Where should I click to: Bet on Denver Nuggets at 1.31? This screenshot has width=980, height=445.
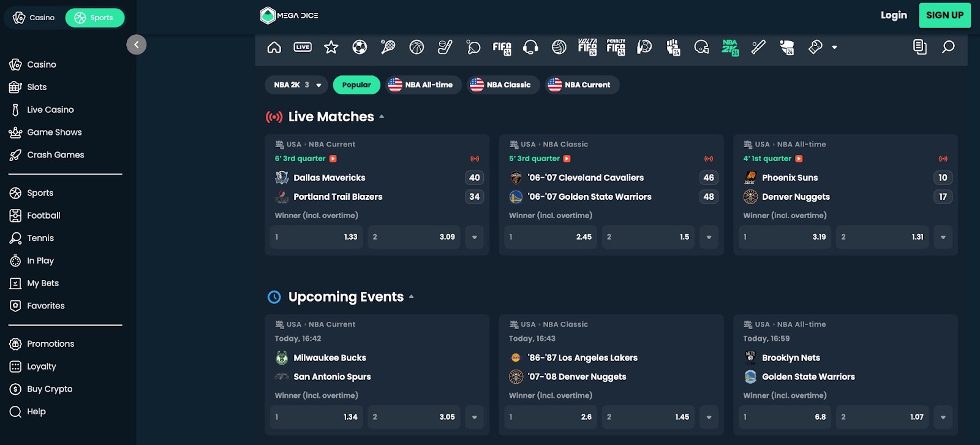click(x=883, y=237)
